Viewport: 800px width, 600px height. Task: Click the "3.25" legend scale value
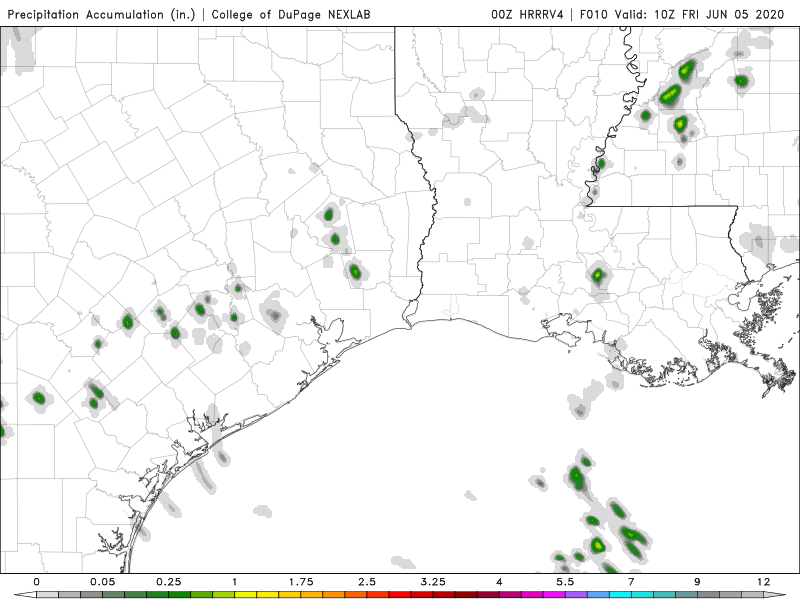pos(433,582)
